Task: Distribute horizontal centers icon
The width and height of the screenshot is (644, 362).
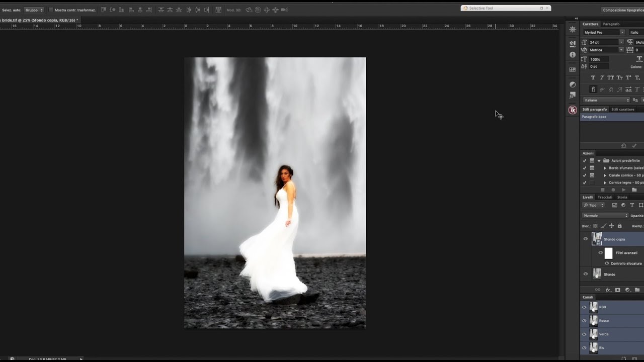Action: 198,10
